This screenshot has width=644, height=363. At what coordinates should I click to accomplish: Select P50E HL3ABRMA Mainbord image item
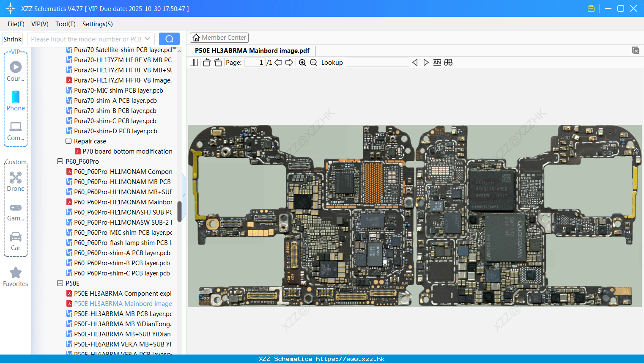[119, 304]
